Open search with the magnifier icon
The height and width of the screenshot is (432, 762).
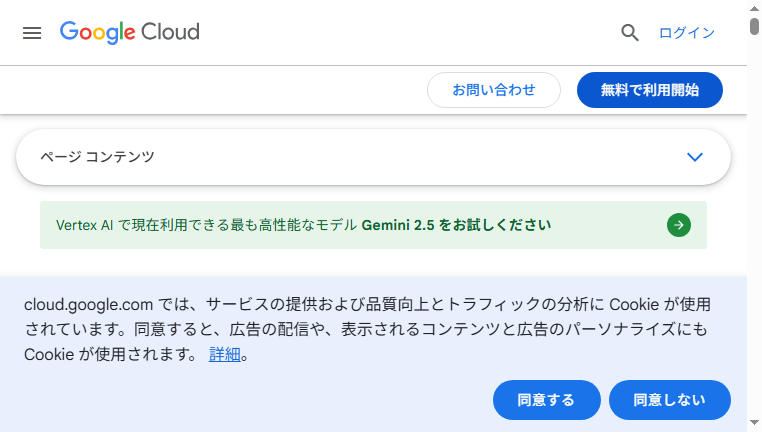click(x=630, y=33)
